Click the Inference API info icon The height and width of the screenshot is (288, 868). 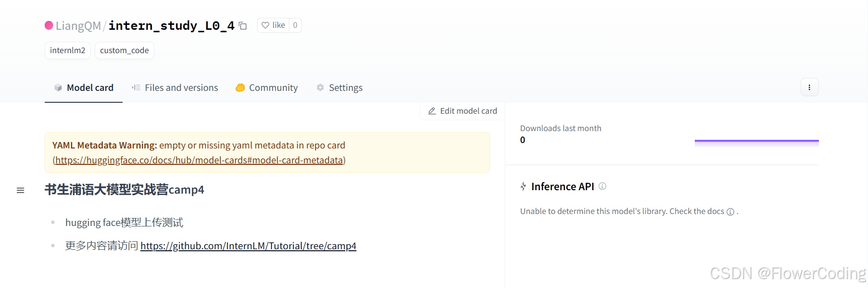[602, 186]
